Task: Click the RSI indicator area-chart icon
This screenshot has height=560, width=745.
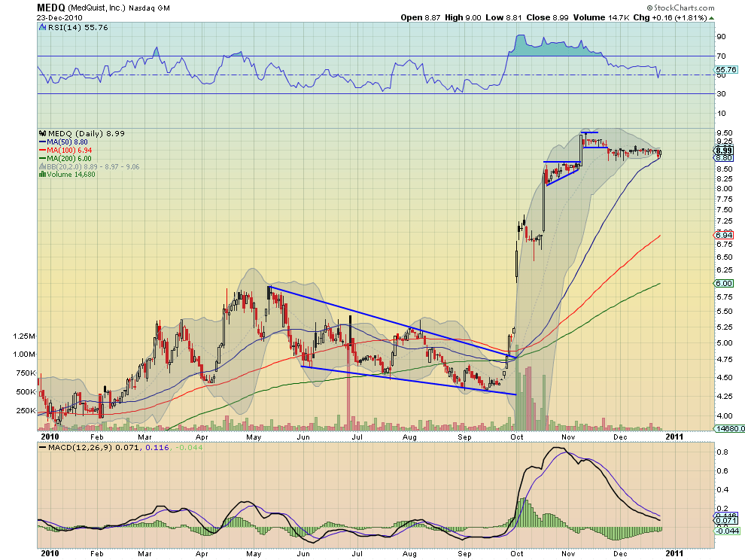Action: click(x=43, y=28)
